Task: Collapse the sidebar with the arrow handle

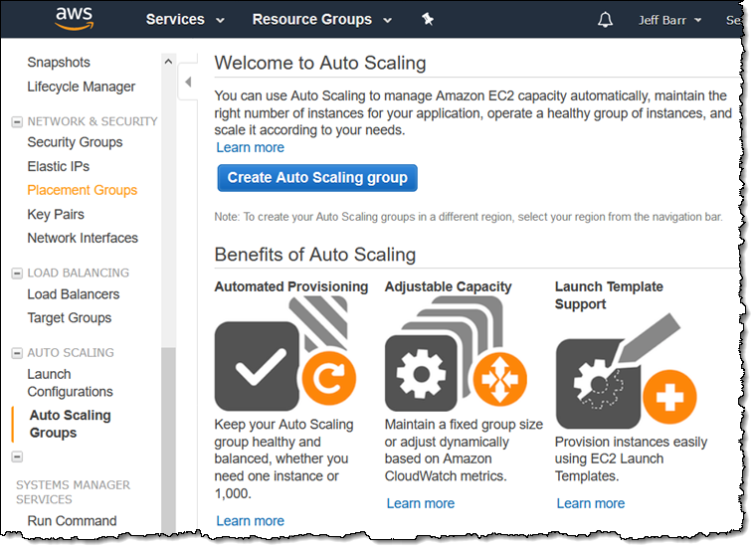Action: point(188,82)
